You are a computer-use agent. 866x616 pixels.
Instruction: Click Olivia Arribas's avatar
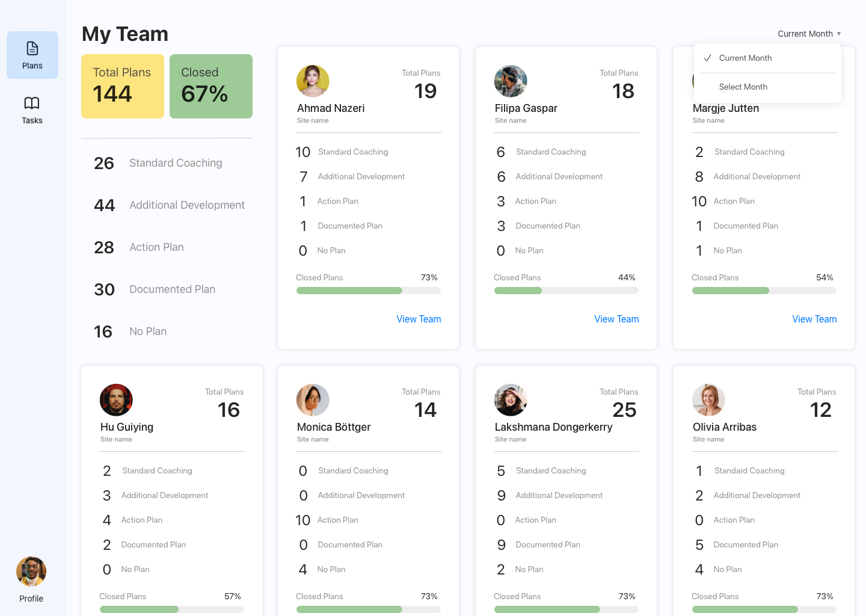(708, 399)
